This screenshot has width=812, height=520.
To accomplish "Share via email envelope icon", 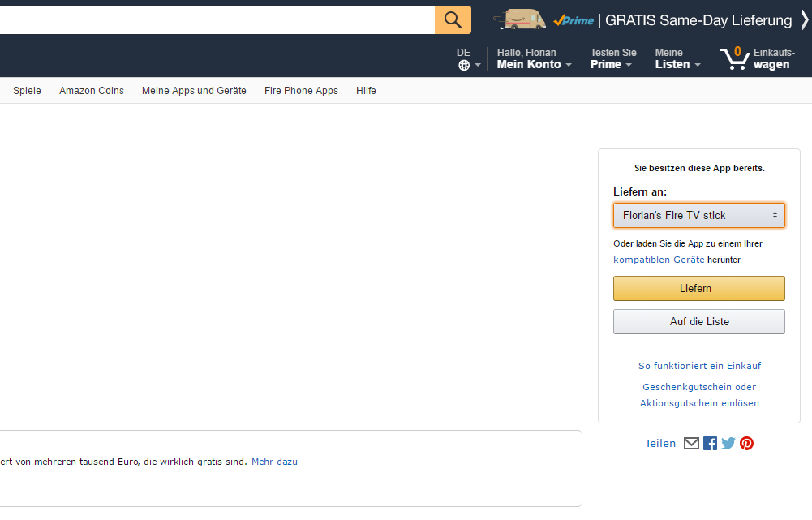I will (x=691, y=444).
